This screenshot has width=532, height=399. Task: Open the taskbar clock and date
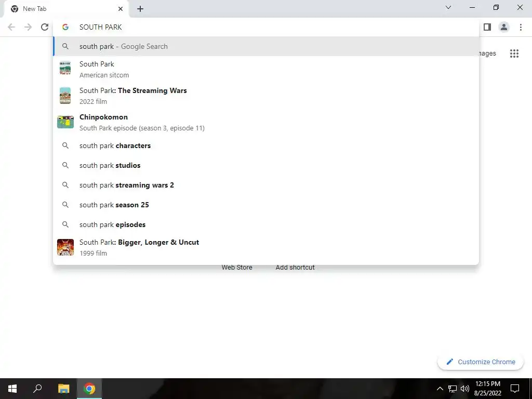[x=487, y=389]
